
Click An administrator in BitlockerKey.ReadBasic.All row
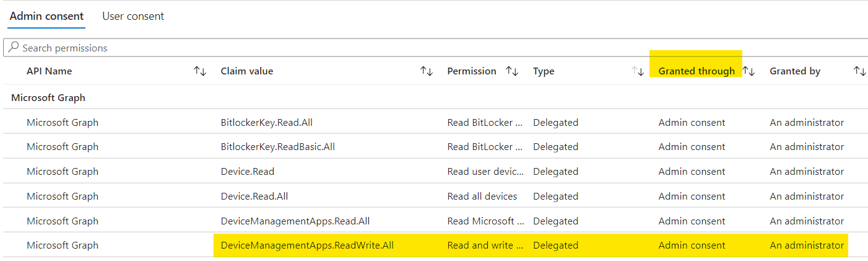click(807, 147)
